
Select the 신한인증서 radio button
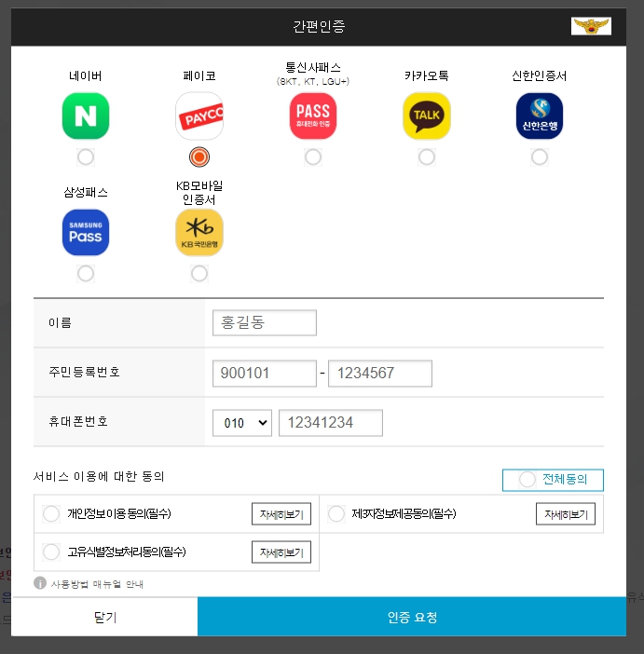point(540,157)
